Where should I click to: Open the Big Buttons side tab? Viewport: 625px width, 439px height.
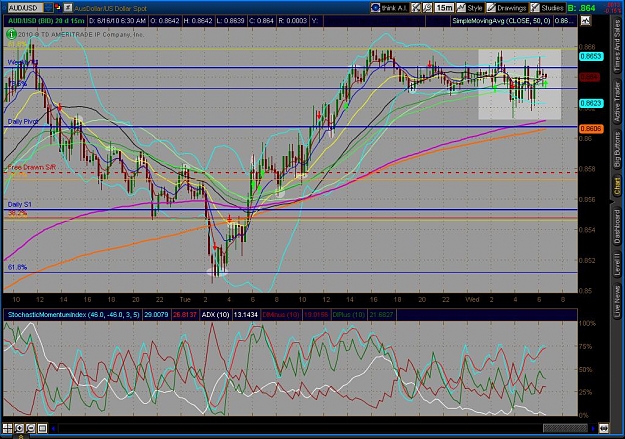617,150
